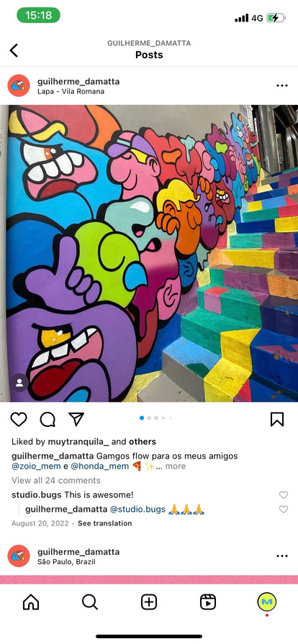298x644 pixels.
Task: Like the mural post with heart icon
Action: tap(19, 419)
